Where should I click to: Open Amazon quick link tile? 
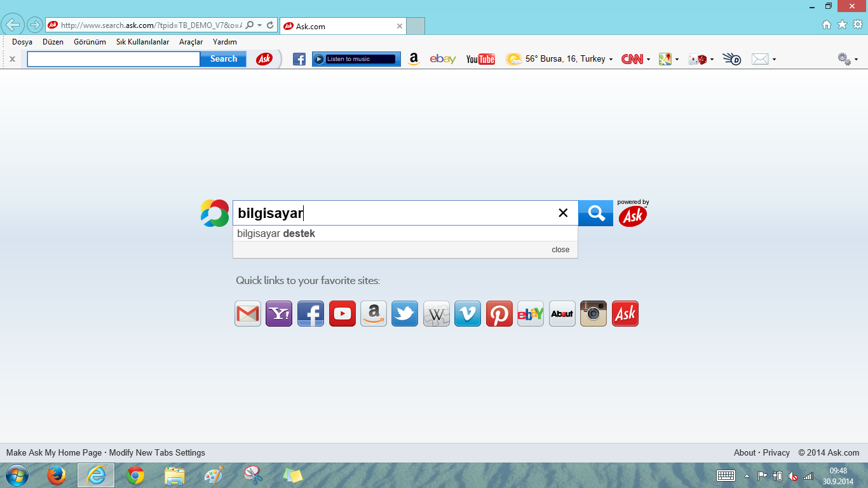[374, 313]
